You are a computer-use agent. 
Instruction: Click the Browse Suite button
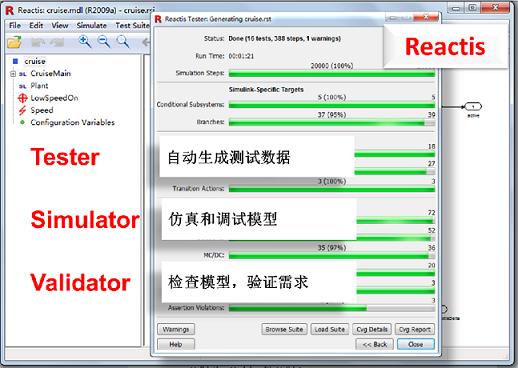(x=284, y=329)
